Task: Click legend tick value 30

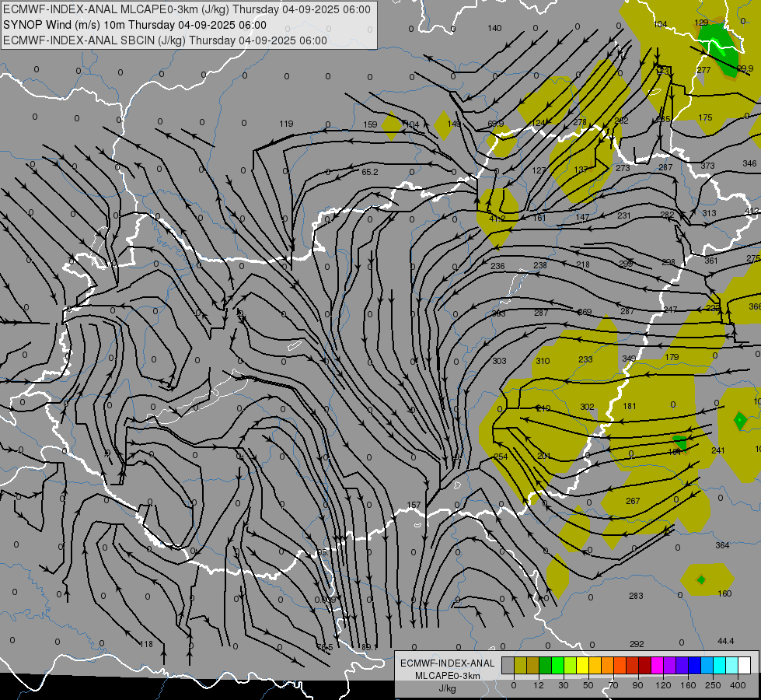Action: (563, 685)
